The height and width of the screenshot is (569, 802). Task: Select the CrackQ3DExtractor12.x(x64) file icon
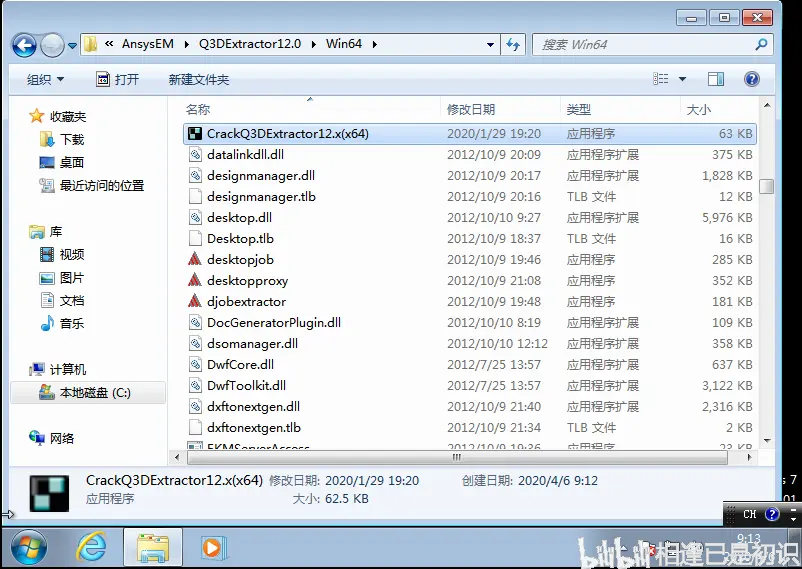pos(195,134)
